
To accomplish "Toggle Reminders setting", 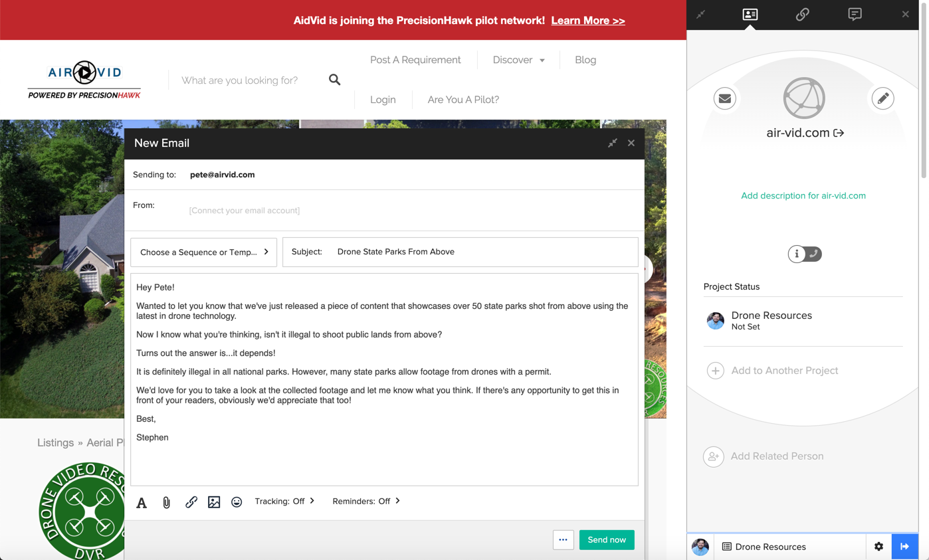I will coord(365,501).
